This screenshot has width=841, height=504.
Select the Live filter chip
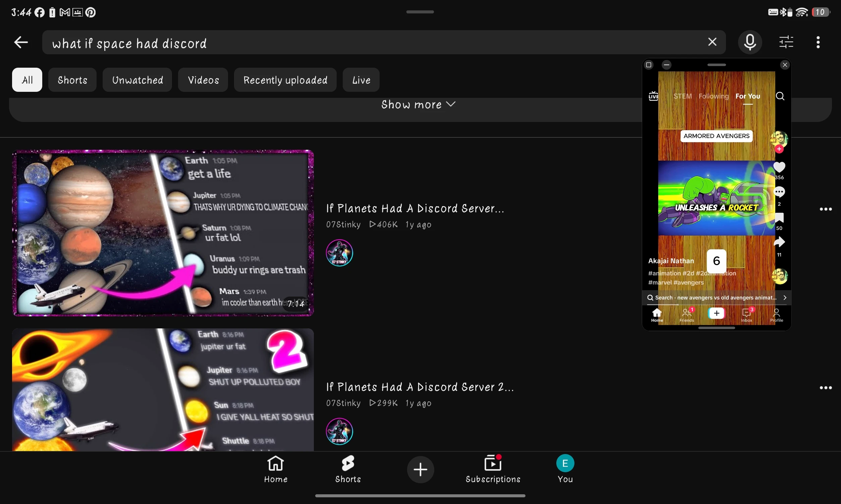click(x=361, y=80)
